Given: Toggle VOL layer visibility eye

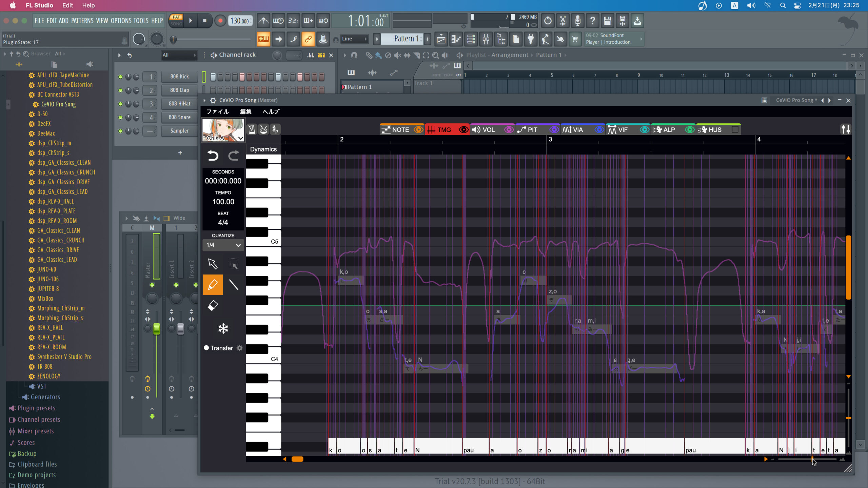Looking at the screenshot, I should click(x=509, y=130).
